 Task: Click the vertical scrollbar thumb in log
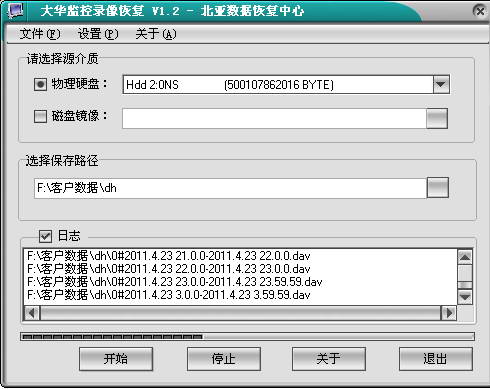tap(465, 285)
